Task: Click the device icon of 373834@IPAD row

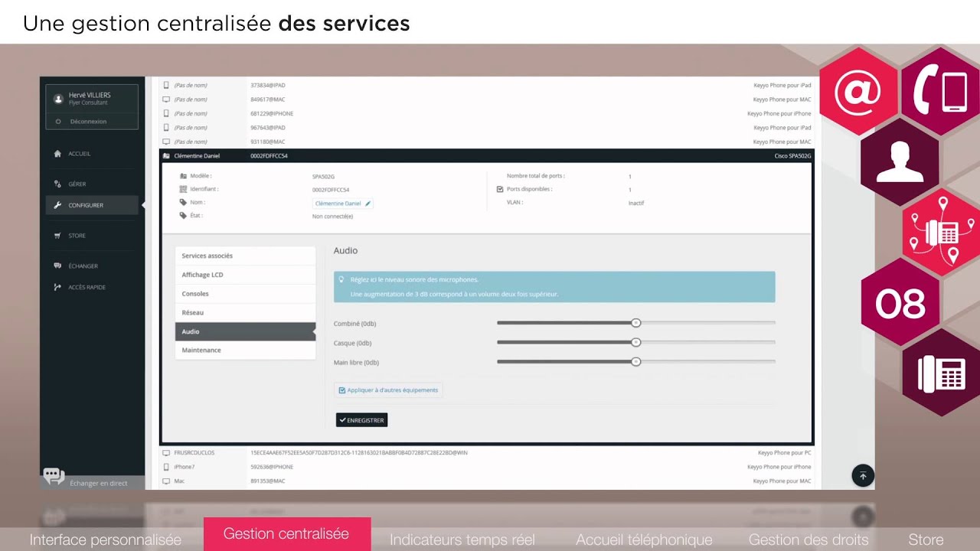Action: coord(166,85)
